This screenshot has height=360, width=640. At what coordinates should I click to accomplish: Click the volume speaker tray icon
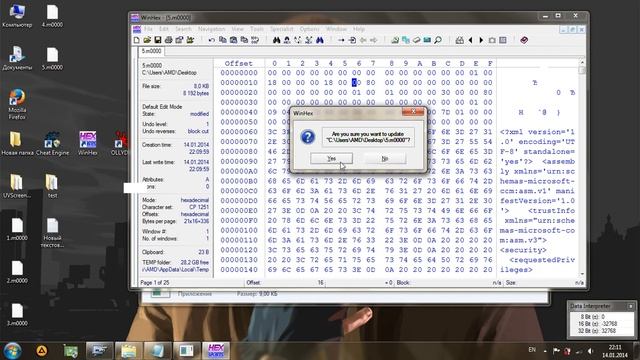590,351
